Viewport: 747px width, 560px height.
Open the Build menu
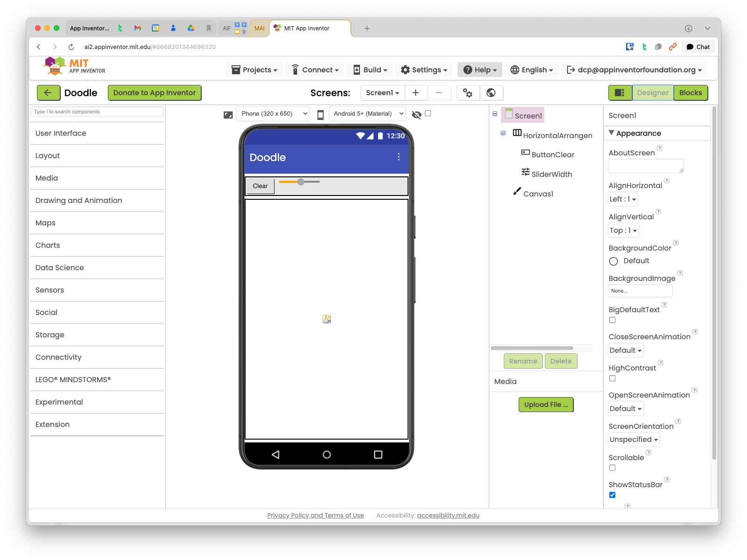370,70
